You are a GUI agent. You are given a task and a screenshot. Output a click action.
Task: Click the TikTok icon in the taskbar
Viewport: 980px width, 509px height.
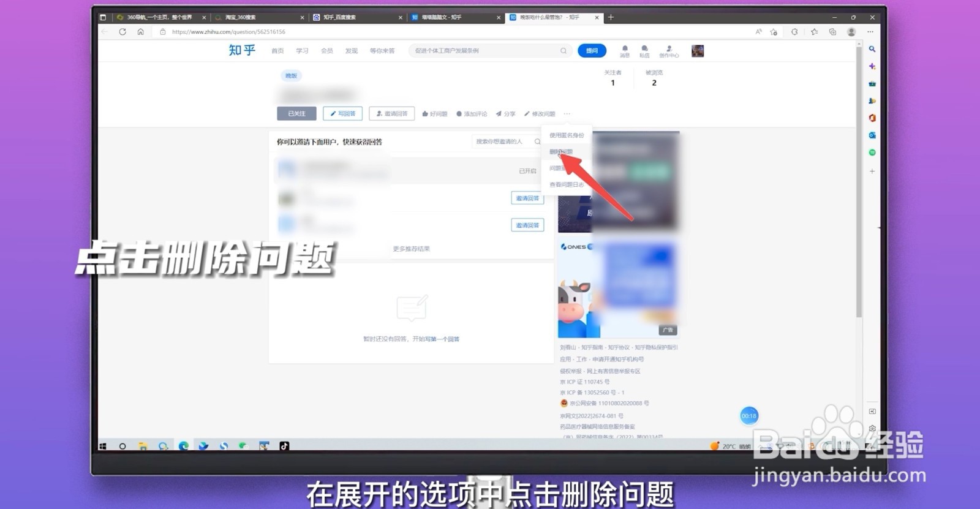point(284,446)
